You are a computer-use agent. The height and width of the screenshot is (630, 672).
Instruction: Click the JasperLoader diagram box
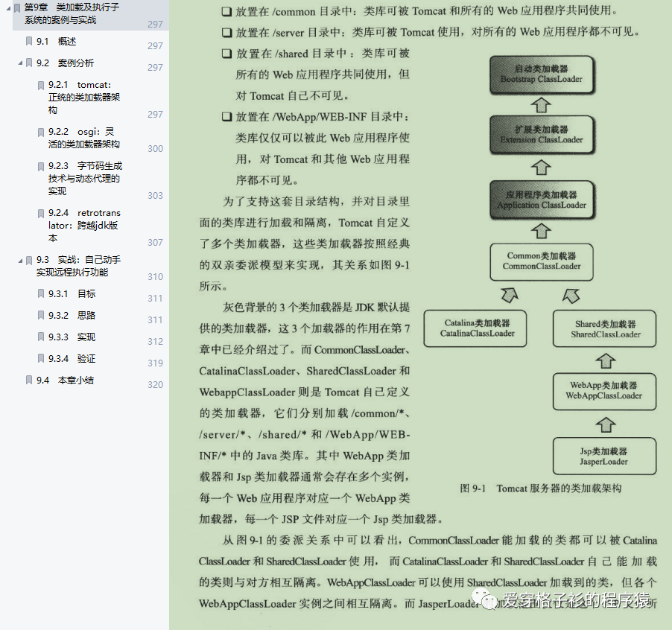(x=604, y=456)
